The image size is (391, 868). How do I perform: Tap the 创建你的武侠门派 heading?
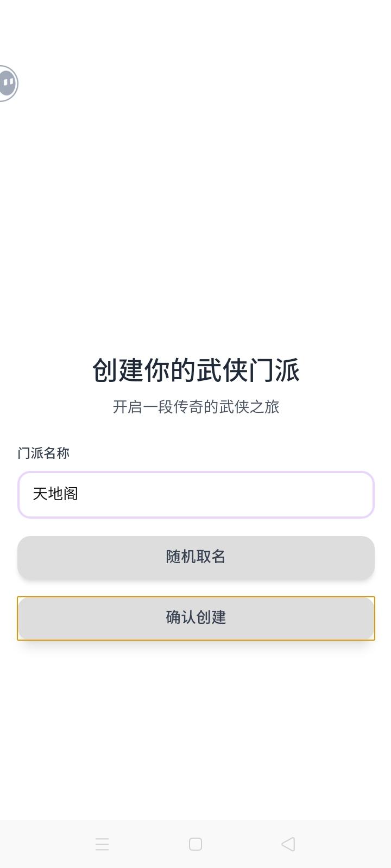tap(195, 371)
